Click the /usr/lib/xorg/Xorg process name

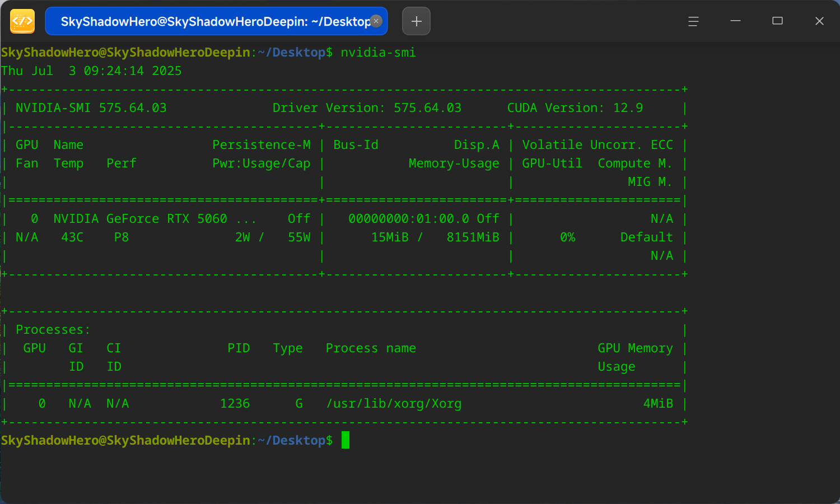pos(394,404)
